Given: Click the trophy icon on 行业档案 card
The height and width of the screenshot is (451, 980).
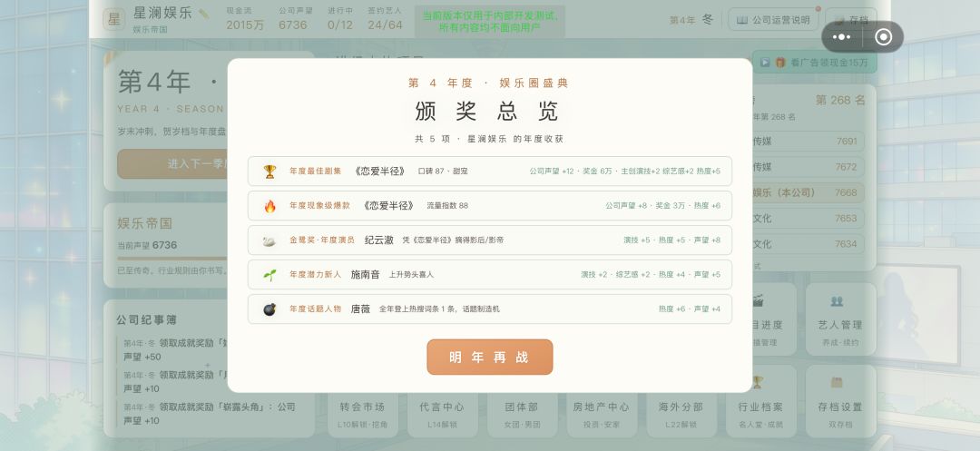Looking at the screenshot, I should click(x=758, y=382).
